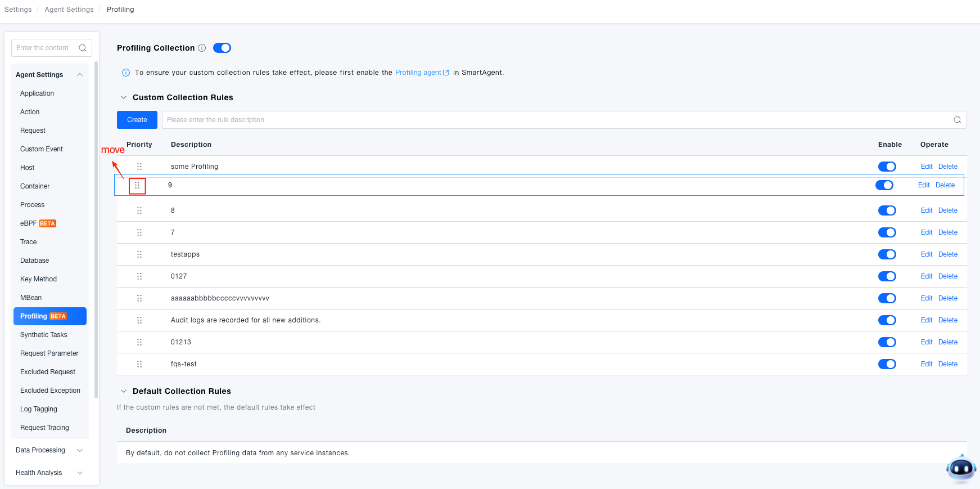Toggle the 01213 rule switch
The image size is (980, 489).
point(887,342)
